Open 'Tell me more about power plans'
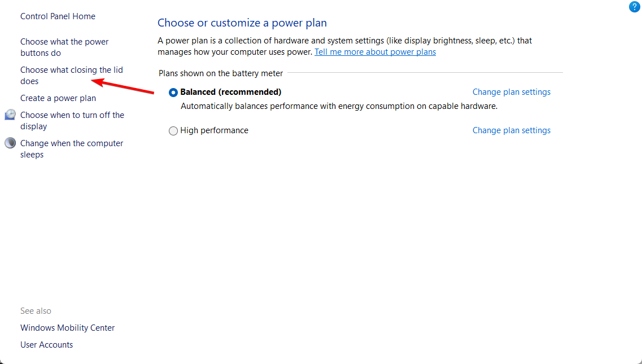Viewport: 642px width, 364px height. (x=375, y=52)
